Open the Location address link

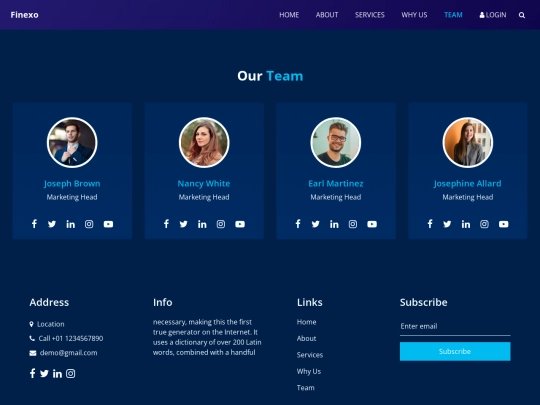47,324
